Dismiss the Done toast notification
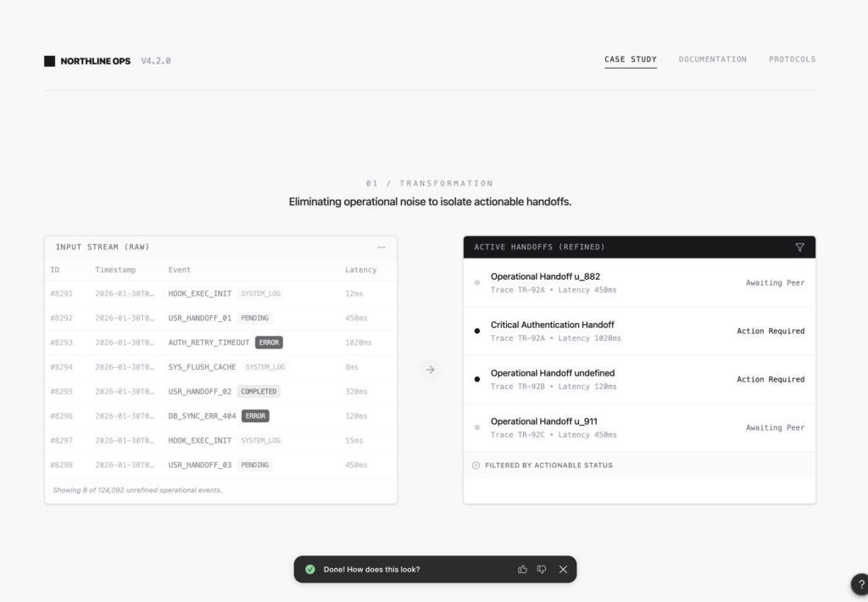The width and height of the screenshot is (868, 602). (563, 569)
